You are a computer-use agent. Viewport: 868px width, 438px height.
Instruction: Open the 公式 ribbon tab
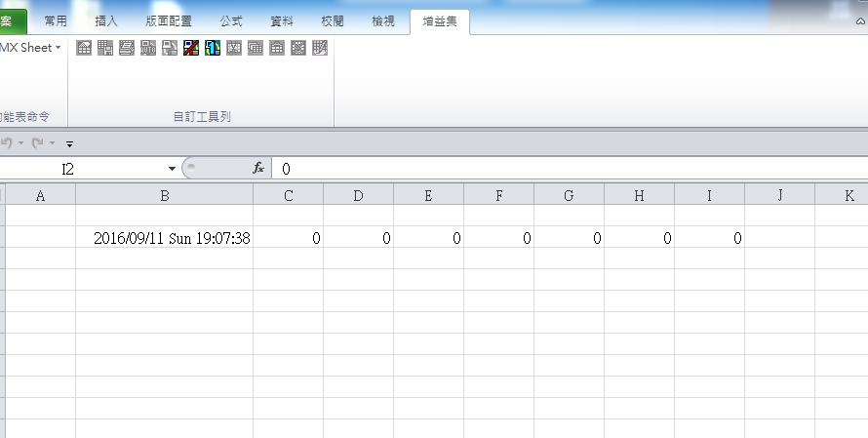click(231, 20)
